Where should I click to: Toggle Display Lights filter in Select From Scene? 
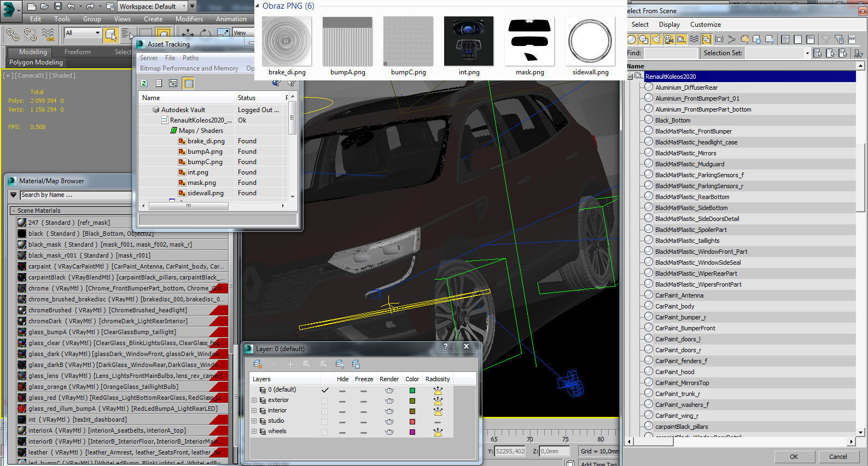(656, 39)
